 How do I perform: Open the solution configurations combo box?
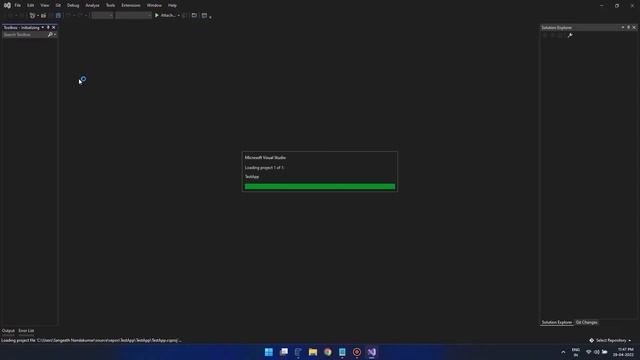click(x=102, y=16)
